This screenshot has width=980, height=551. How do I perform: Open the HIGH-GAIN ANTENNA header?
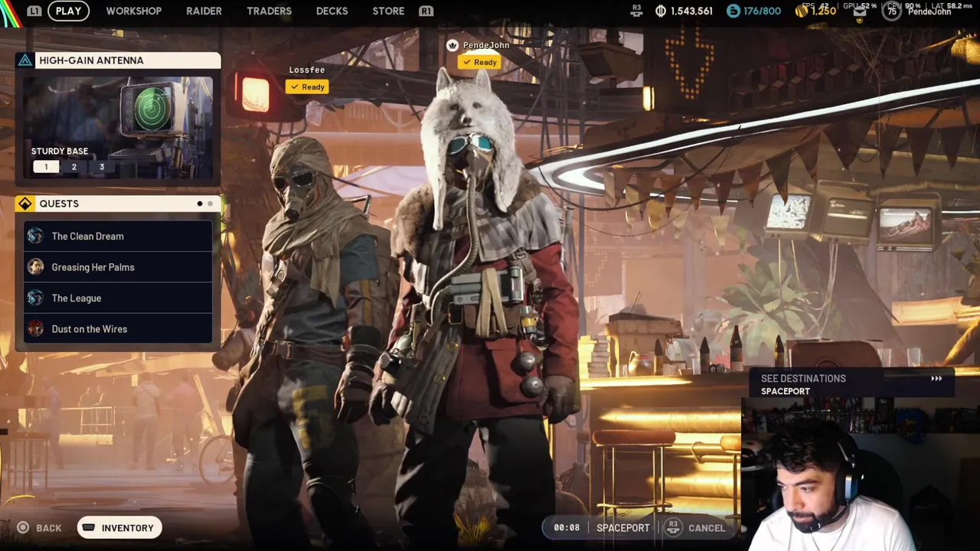click(118, 60)
